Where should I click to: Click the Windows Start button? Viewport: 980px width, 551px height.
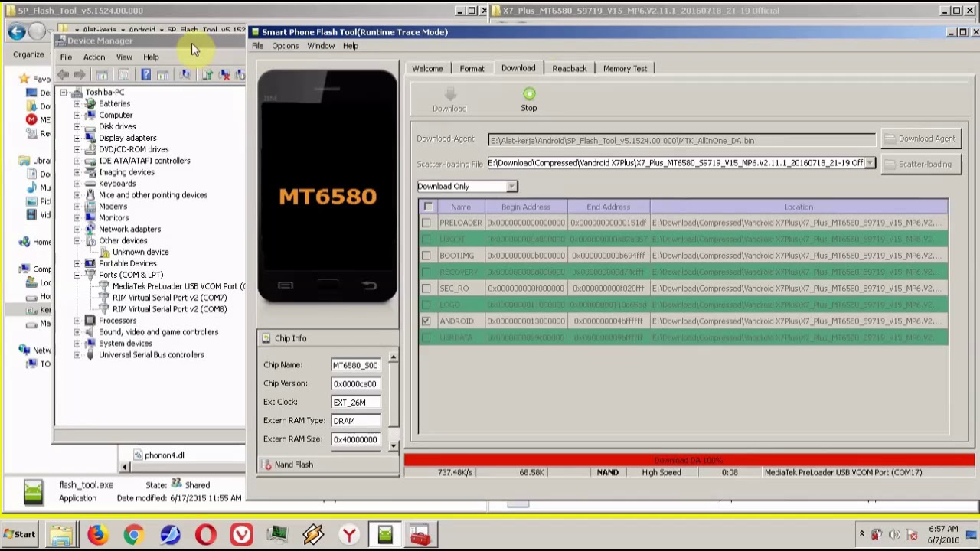pyautogui.click(x=20, y=534)
